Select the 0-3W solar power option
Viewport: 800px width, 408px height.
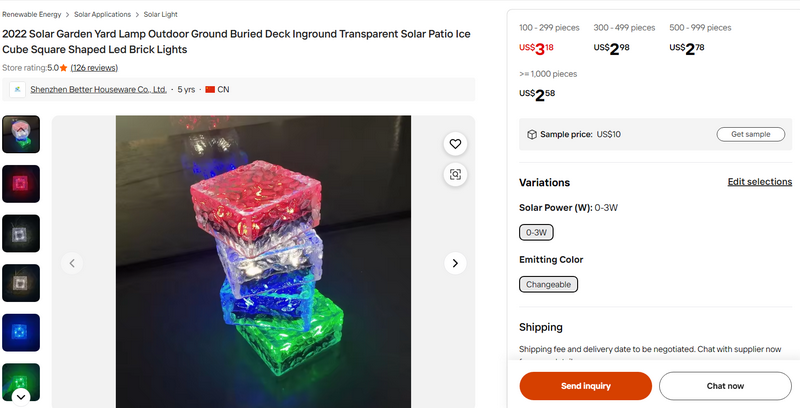536,232
